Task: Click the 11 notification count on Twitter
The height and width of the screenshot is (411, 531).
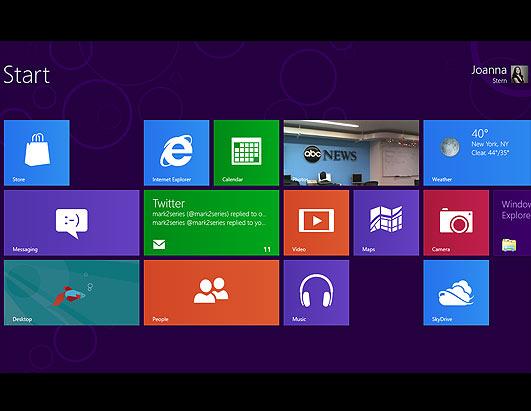Action: [x=267, y=250]
